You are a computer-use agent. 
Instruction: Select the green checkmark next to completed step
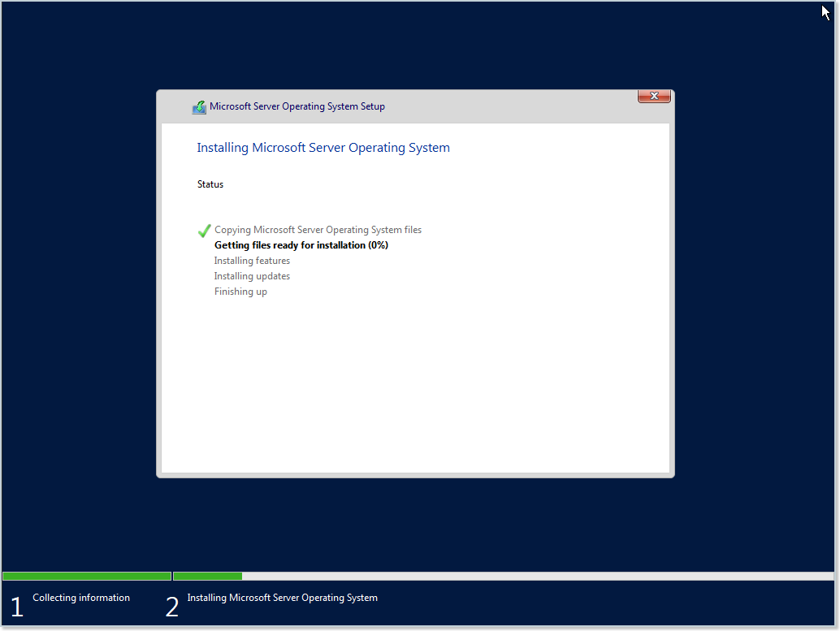click(x=204, y=231)
